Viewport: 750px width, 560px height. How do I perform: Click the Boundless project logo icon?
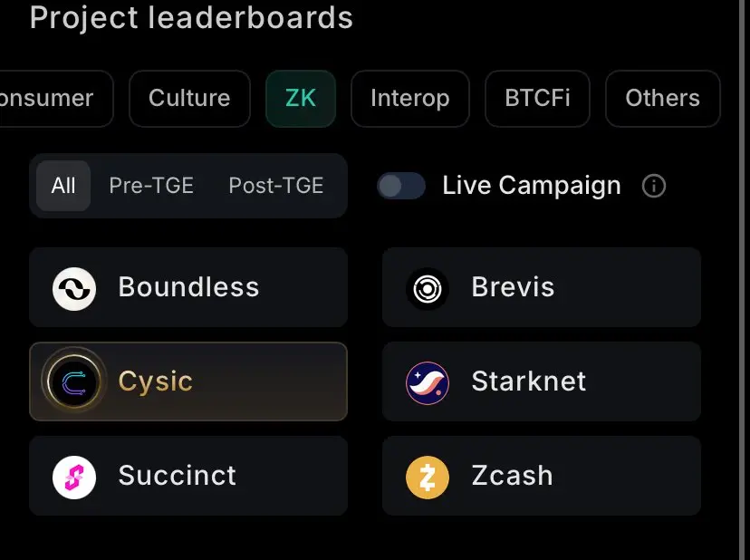click(x=74, y=288)
